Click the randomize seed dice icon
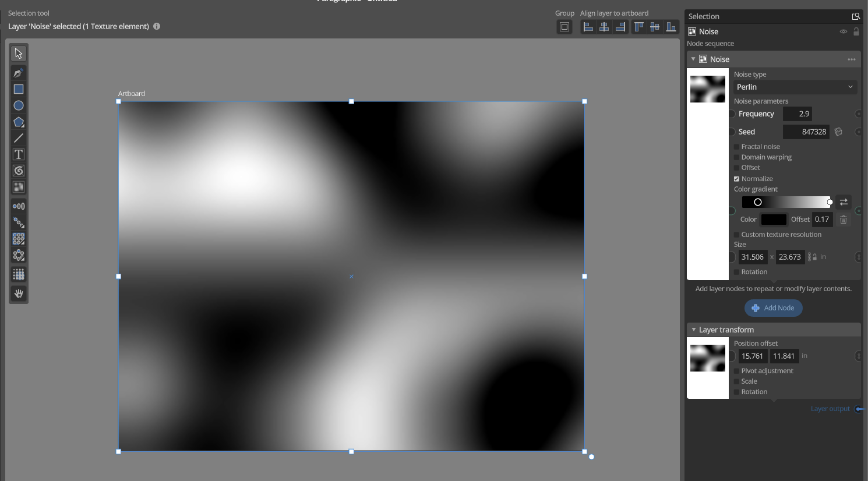868x481 pixels. [x=838, y=132]
